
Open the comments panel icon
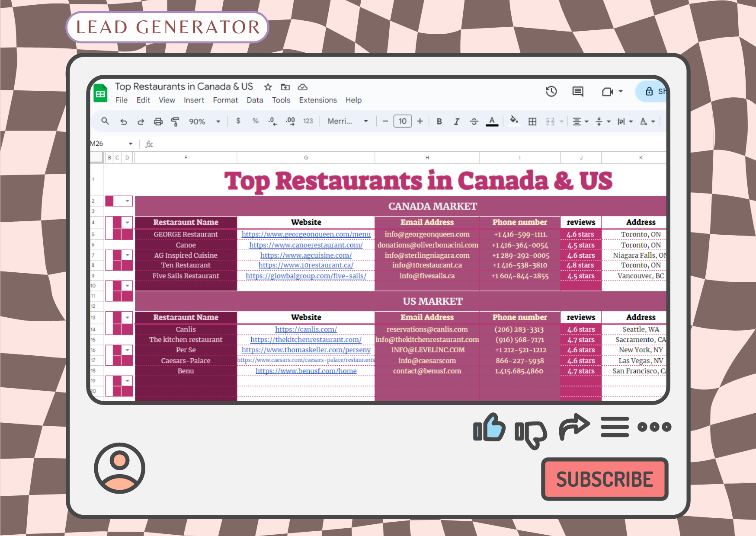578,91
